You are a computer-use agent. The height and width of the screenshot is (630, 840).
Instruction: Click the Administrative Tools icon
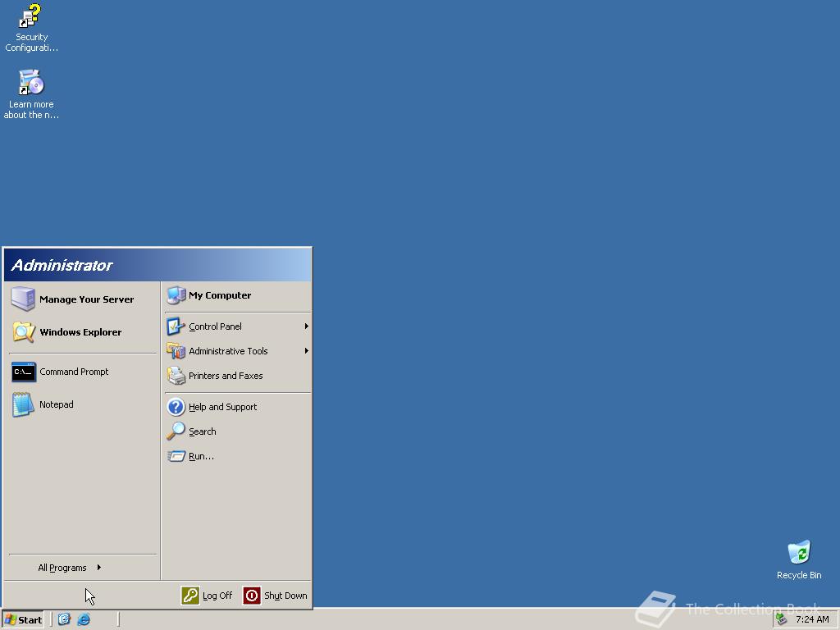point(176,351)
